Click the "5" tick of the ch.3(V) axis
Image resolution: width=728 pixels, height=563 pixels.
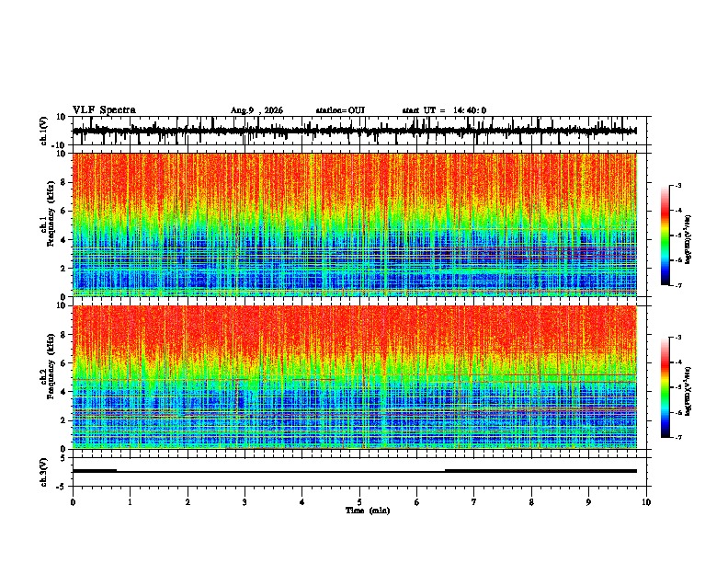tap(63, 458)
